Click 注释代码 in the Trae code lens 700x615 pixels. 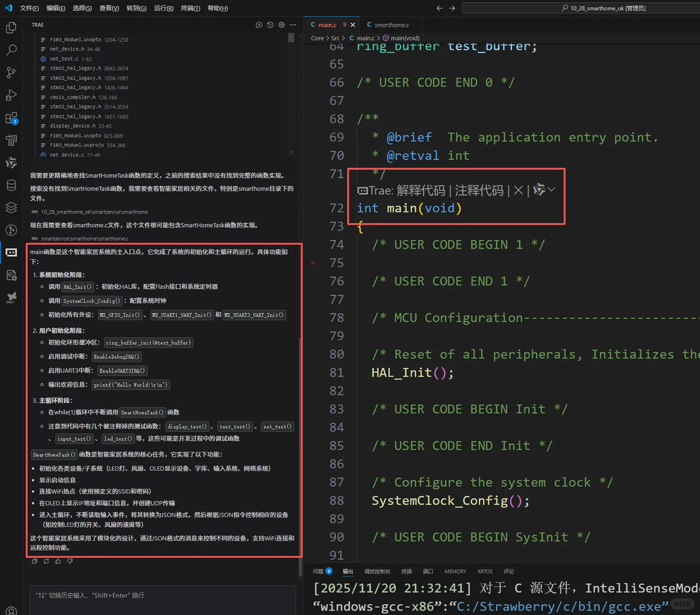click(x=479, y=190)
